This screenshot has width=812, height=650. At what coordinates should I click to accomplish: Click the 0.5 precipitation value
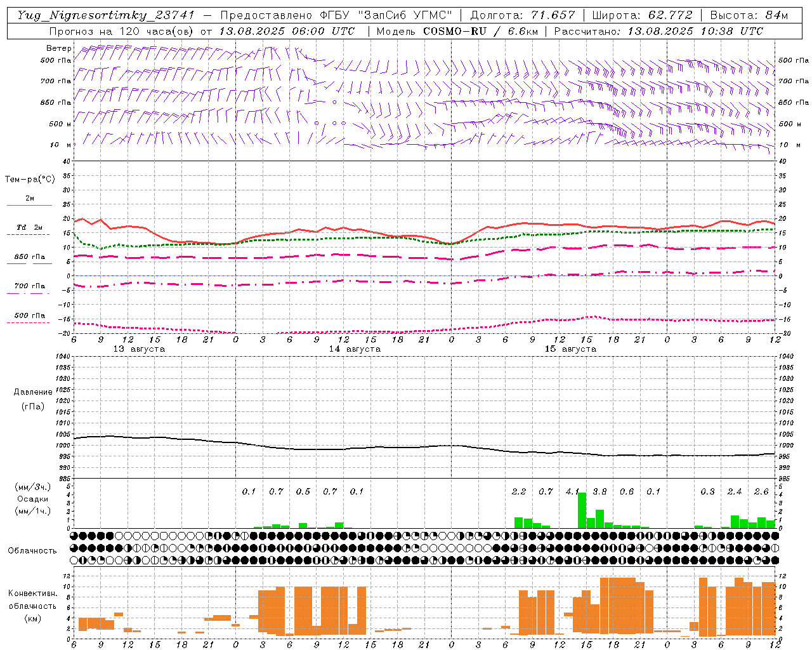tap(303, 492)
